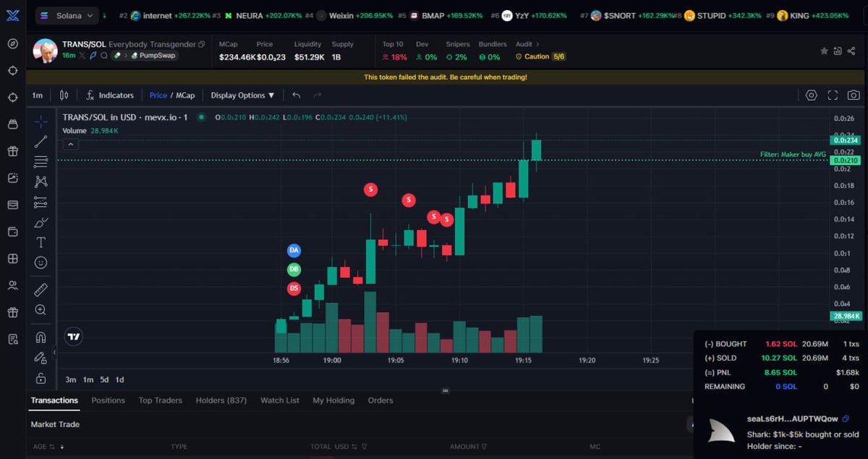Toggle magnet mode for drawings

click(41, 337)
